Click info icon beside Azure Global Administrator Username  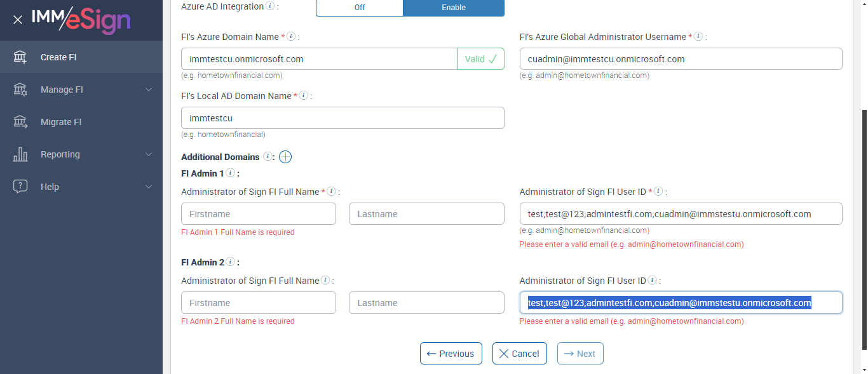pyautogui.click(x=698, y=37)
